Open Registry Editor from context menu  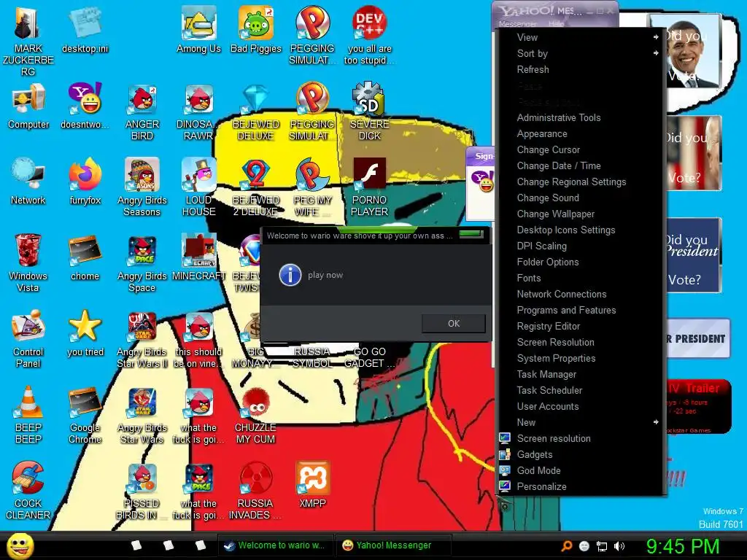tap(581, 326)
